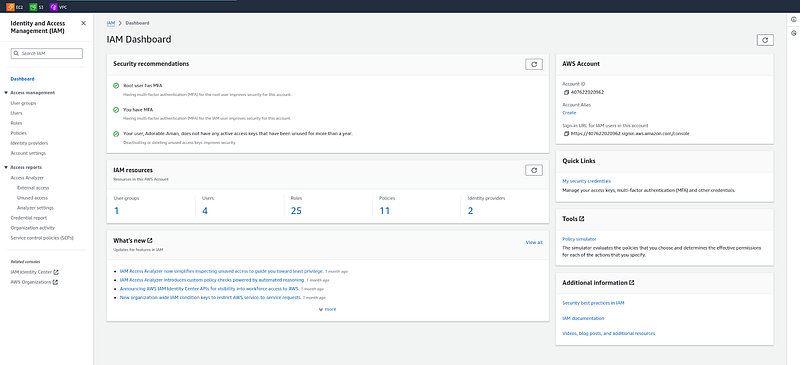Open My security credentials link
The height and width of the screenshot is (365, 800).
point(586,181)
